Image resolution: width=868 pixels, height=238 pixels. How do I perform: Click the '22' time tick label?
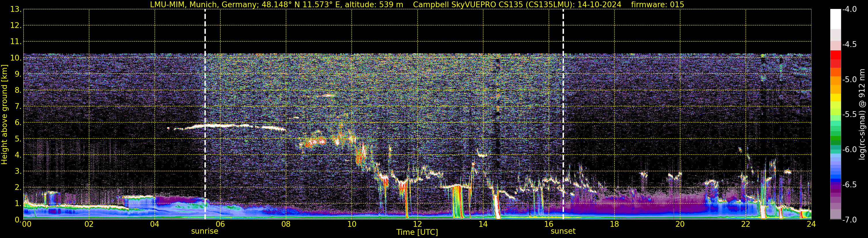pos(746,224)
